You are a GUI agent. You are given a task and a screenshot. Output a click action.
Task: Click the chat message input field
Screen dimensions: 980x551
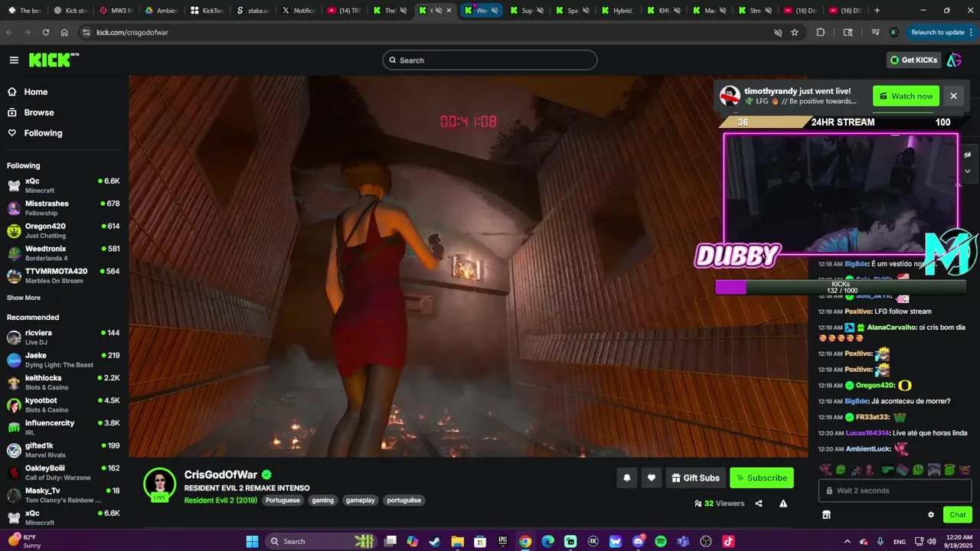pos(894,491)
